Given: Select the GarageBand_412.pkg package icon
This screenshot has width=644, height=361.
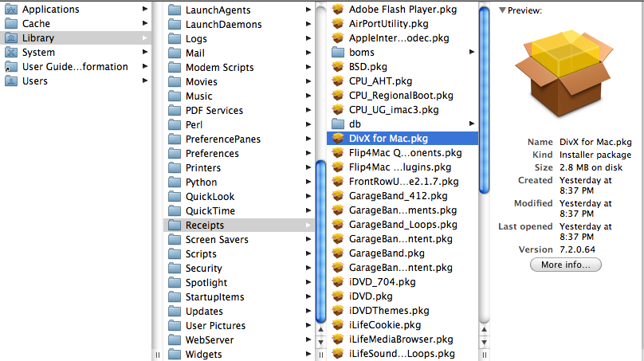Looking at the screenshot, I should (x=338, y=195).
